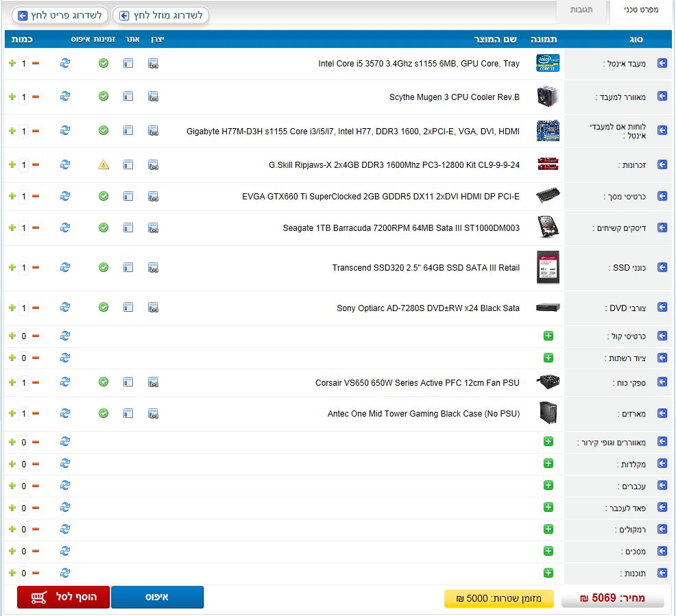Image resolution: width=676 pixels, height=616 pixels.
Task: Open manufacturer icon for Scythe Mugen cooler
Action: pos(153,97)
